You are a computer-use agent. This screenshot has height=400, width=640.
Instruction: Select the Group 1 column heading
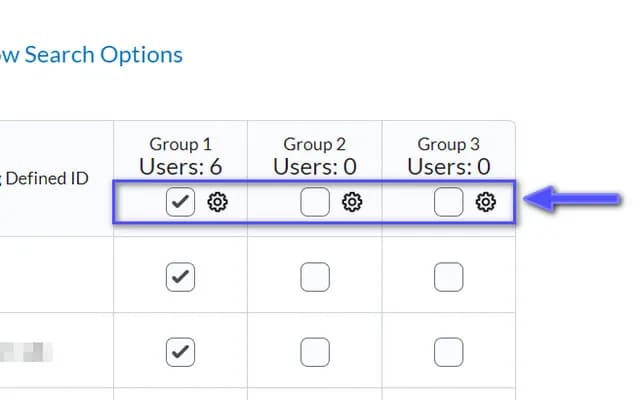click(x=180, y=144)
